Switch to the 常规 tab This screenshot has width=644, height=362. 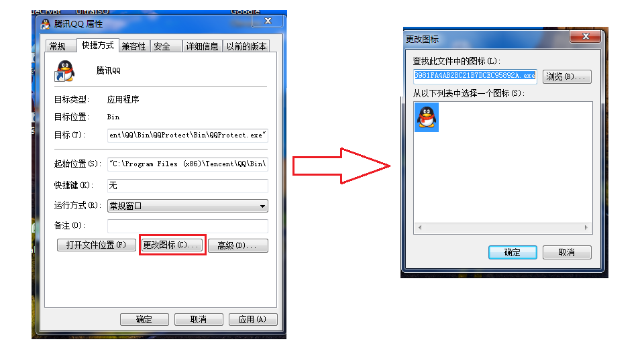click(58, 46)
